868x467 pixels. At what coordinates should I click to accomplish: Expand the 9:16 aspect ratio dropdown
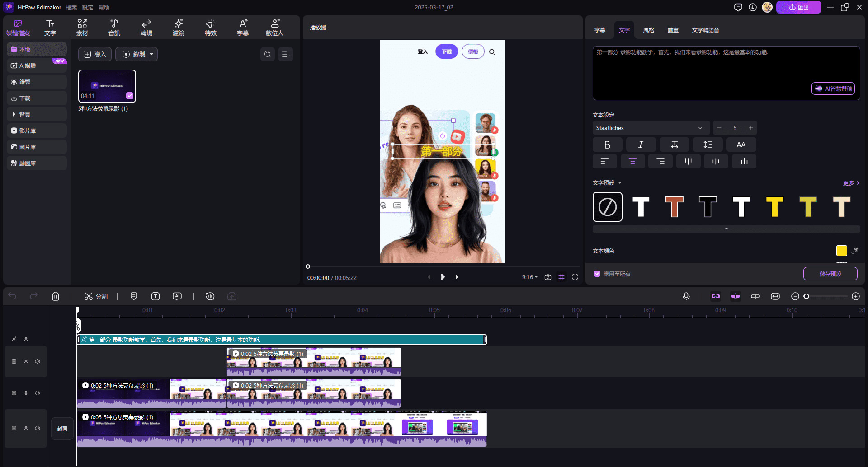[x=530, y=277]
